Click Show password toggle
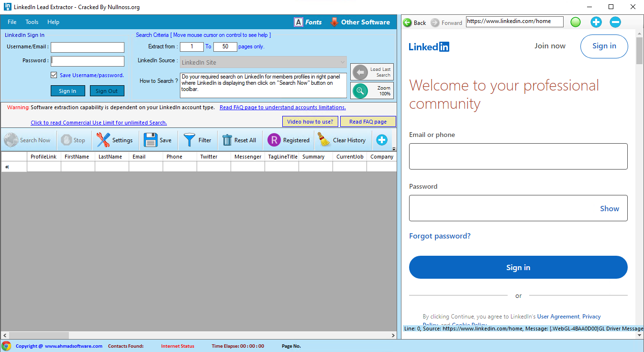 pyautogui.click(x=610, y=208)
